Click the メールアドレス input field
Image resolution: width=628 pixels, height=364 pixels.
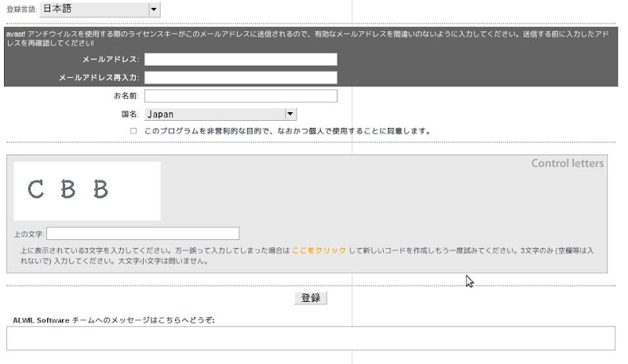[x=241, y=60]
